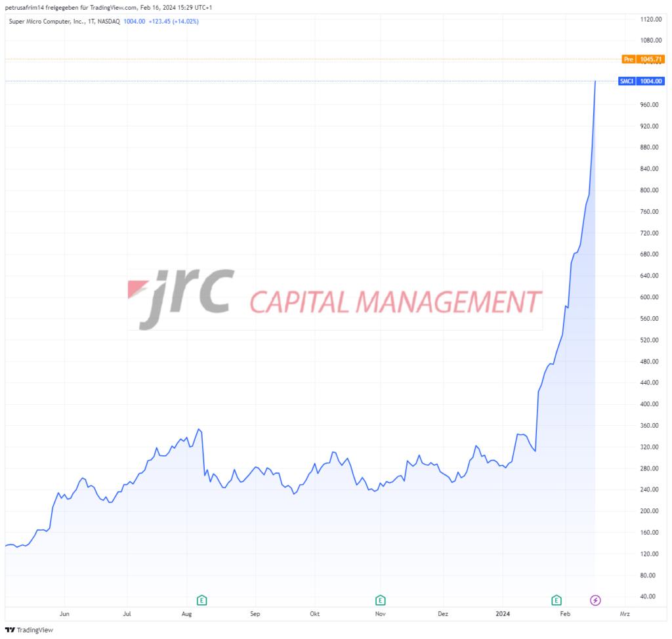Click the Dez label on the time axis
This screenshot has height=639, width=672.
tap(443, 613)
